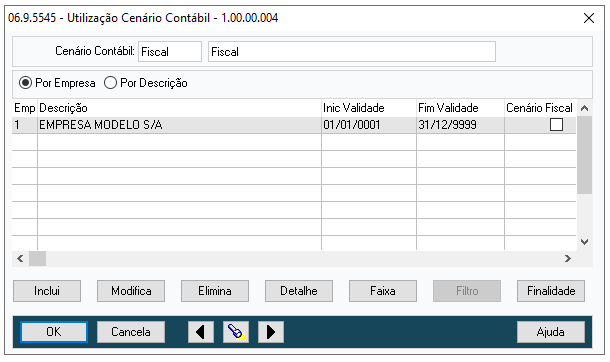Click the 31/12/9999 Fim Validade cell
Image resolution: width=610 pixels, height=362 pixels.
pos(460,125)
